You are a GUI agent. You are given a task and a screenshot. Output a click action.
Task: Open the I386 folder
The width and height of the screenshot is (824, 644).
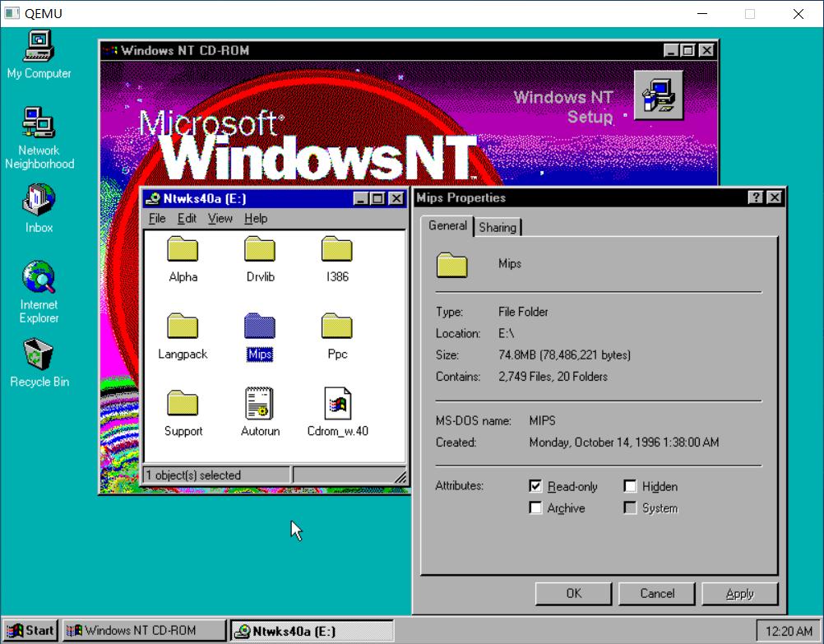(336, 249)
